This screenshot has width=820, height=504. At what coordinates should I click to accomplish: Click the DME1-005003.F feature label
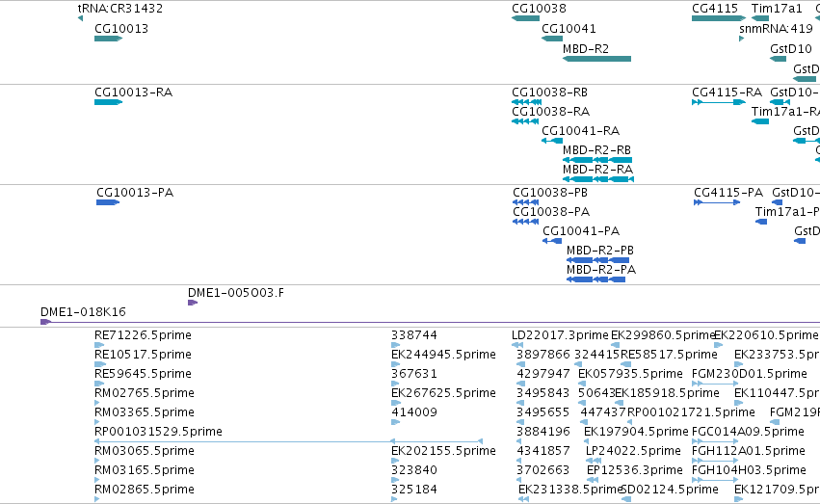[236, 293]
